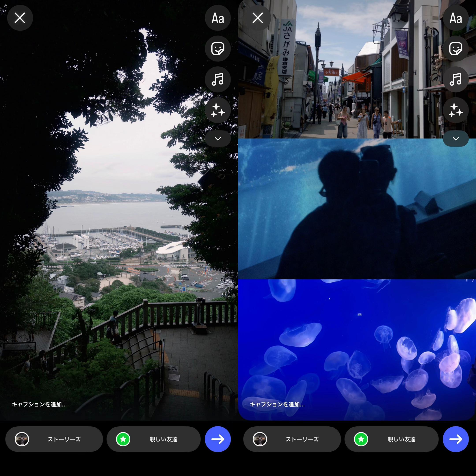Open the Aa text tool on left screen
476x476 pixels.
(218, 18)
